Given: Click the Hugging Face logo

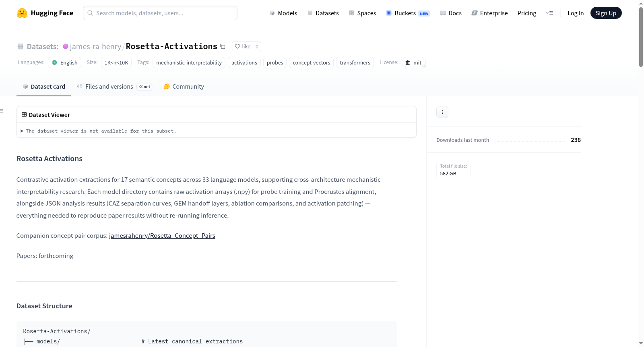Looking at the screenshot, I should [x=45, y=13].
